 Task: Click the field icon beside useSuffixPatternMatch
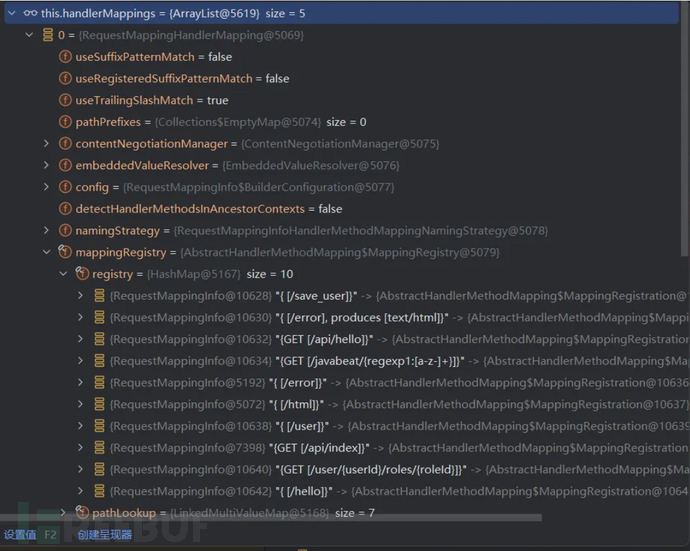pos(65,57)
